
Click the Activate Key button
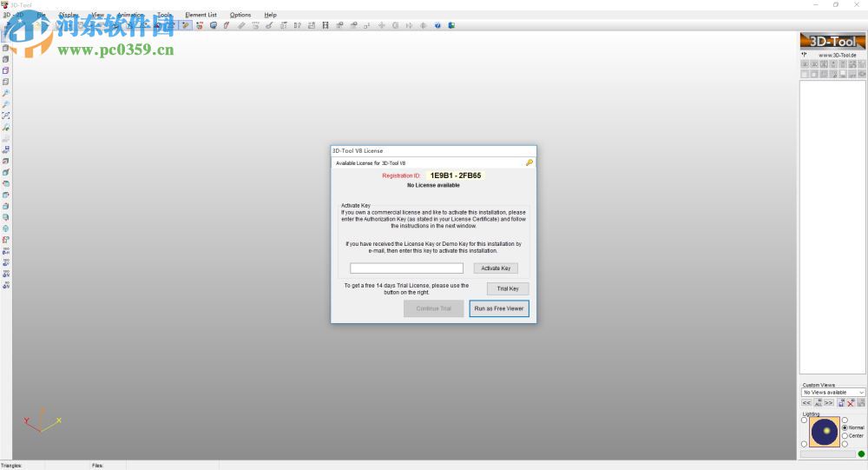pyautogui.click(x=496, y=268)
